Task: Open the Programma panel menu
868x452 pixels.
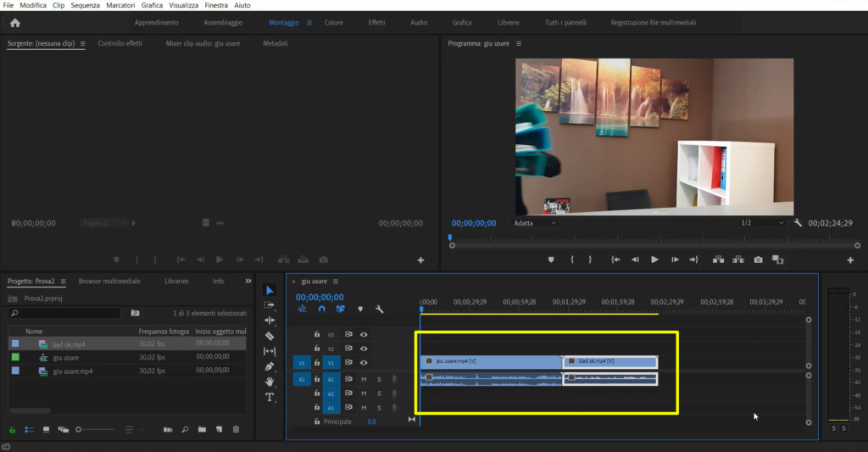Action: [x=519, y=44]
